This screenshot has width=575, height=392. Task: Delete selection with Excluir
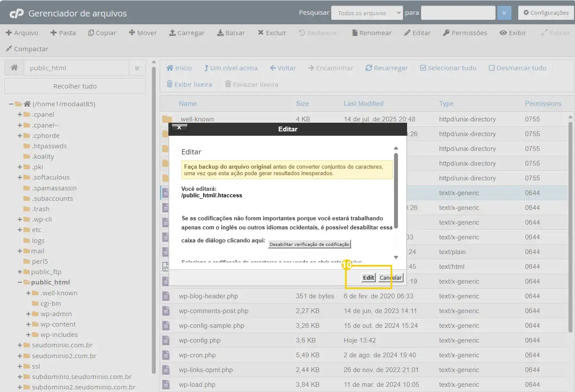pos(272,33)
